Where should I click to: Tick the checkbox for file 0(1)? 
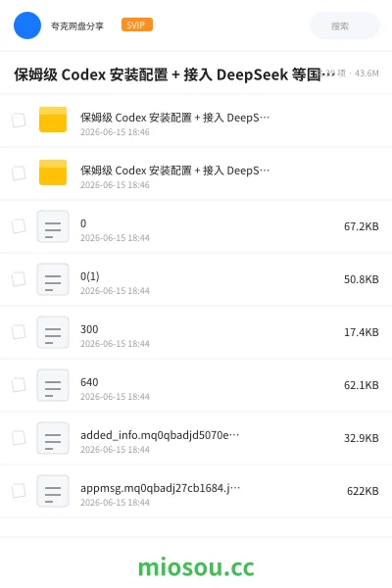pyautogui.click(x=19, y=279)
